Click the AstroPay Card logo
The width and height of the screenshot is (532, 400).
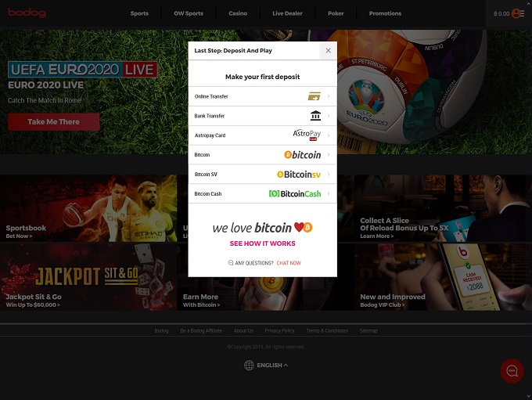(307, 135)
